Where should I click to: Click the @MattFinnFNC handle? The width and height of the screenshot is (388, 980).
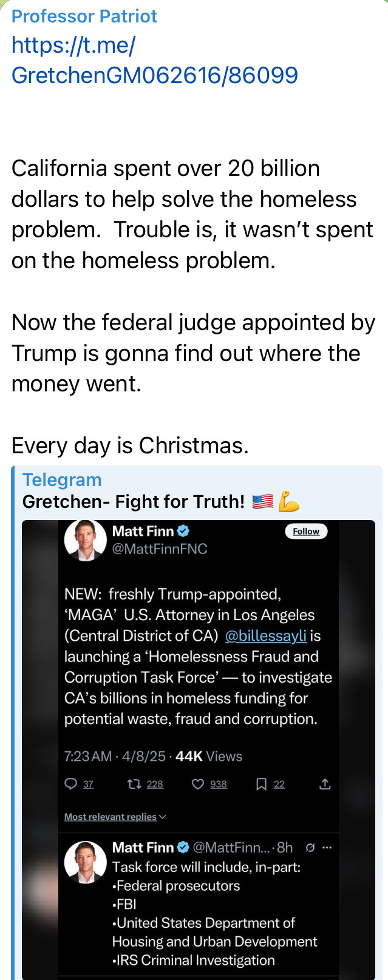tap(160, 549)
